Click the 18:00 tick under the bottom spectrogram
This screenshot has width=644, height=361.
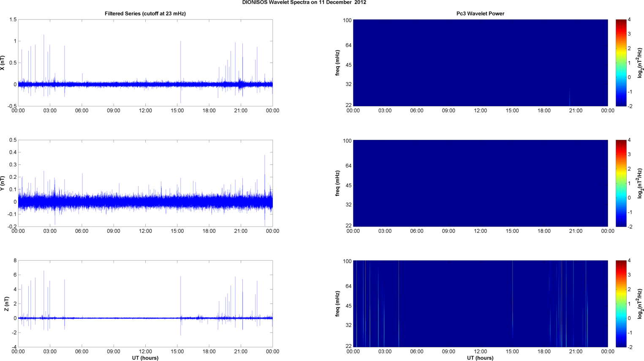click(544, 352)
